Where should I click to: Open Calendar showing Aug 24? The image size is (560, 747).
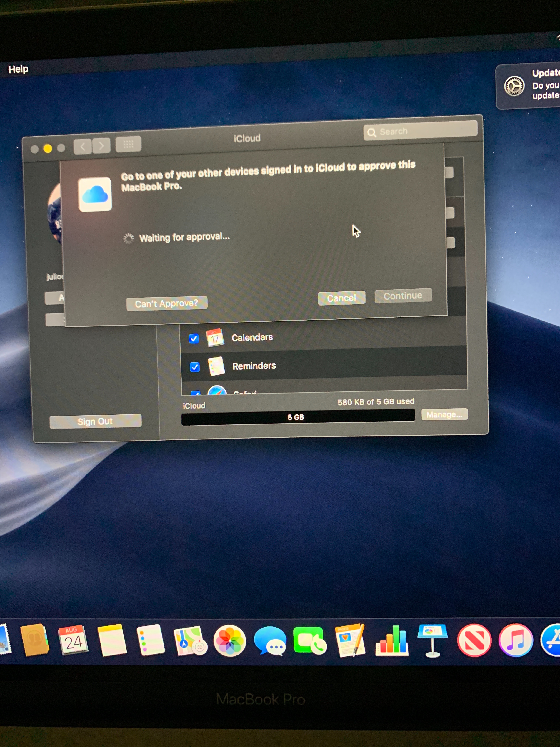pos(73,640)
